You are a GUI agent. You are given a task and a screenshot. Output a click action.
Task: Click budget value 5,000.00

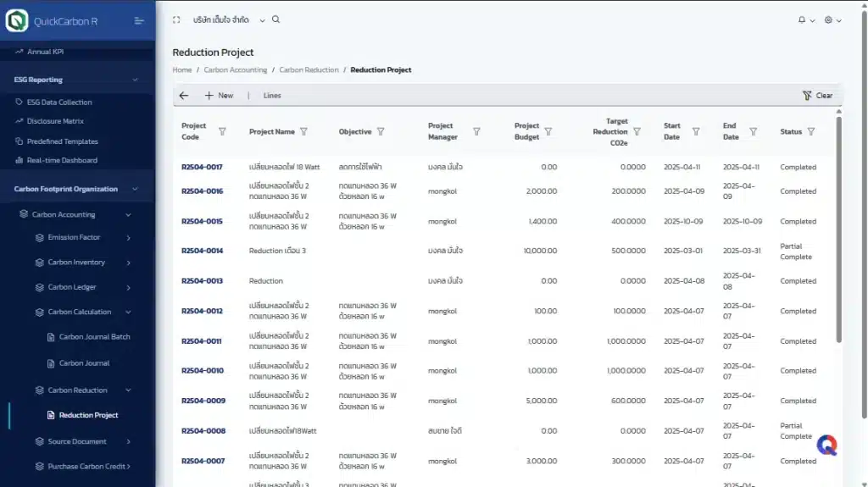pyautogui.click(x=542, y=401)
